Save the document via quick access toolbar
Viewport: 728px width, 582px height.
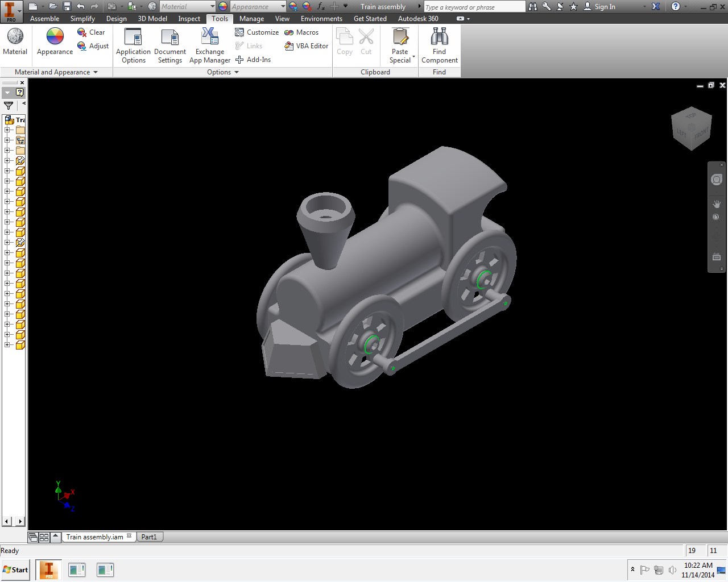[x=67, y=6]
